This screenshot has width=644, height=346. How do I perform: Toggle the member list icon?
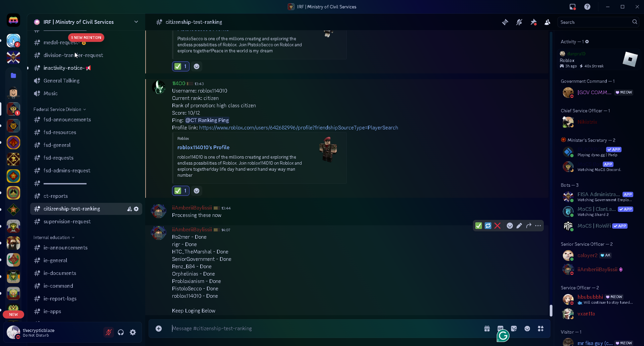click(547, 22)
